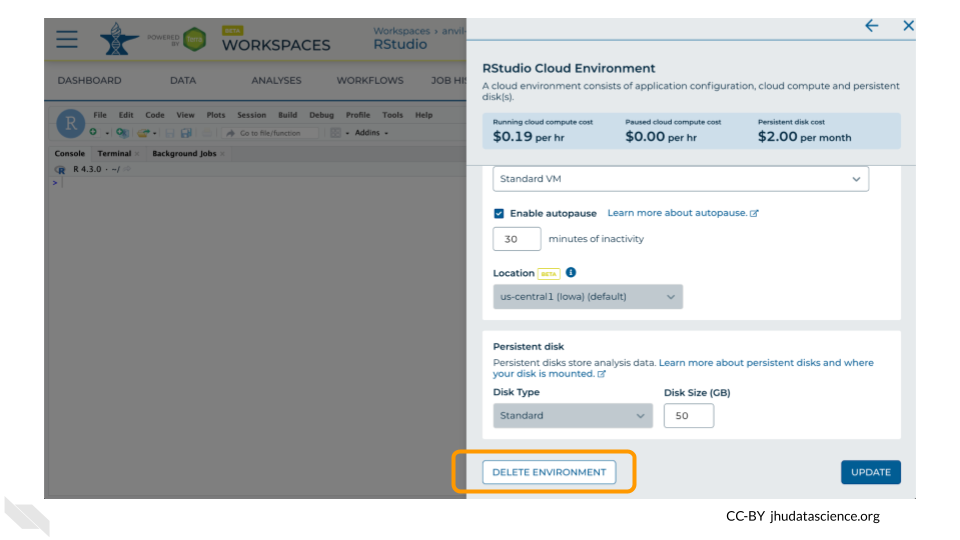
Task: Close the Background Jobs tab
Action: click(x=222, y=154)
